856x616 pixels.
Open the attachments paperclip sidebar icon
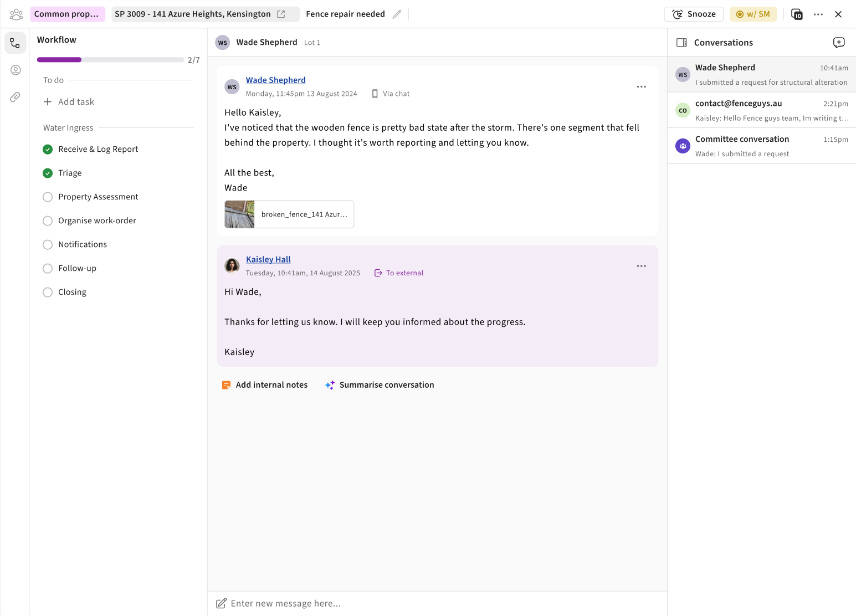pyautogui.click(x=16, y=97)
